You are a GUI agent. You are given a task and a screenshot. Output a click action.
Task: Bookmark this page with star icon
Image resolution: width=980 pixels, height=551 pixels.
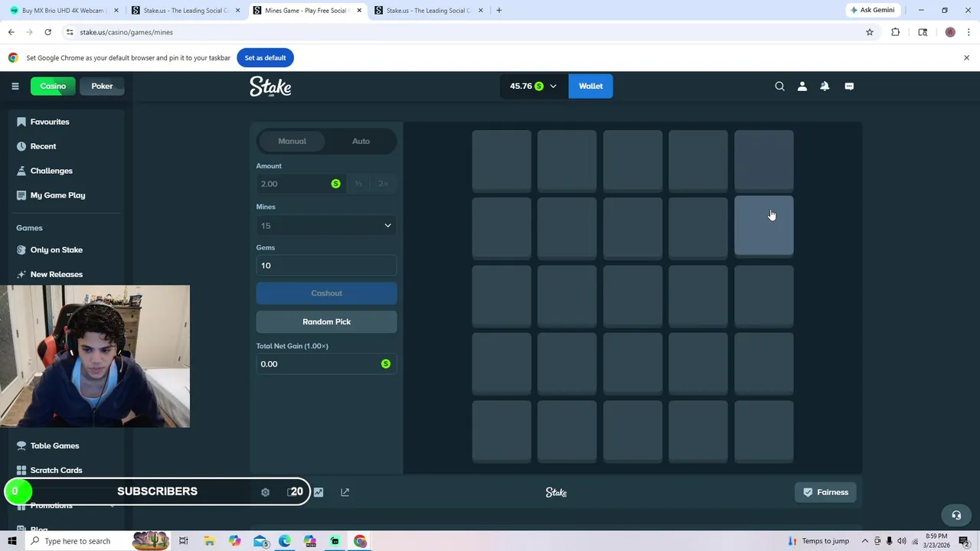coord(870,32)
